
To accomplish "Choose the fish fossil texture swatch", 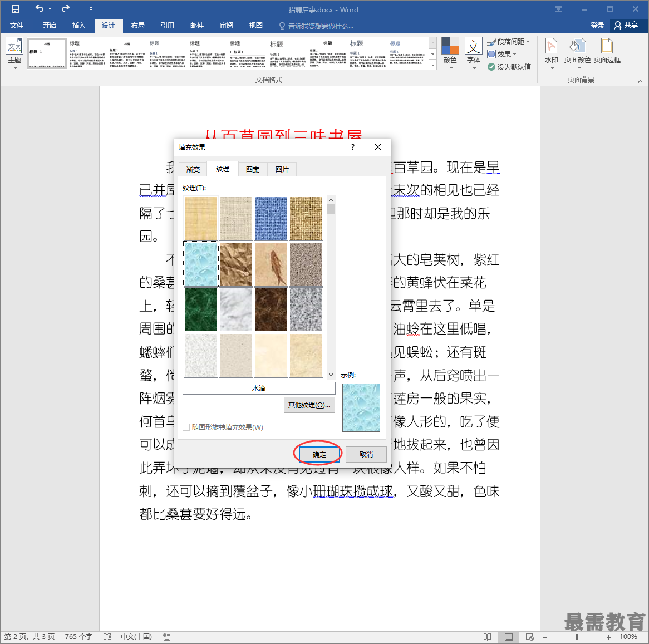I will (271, 264).
